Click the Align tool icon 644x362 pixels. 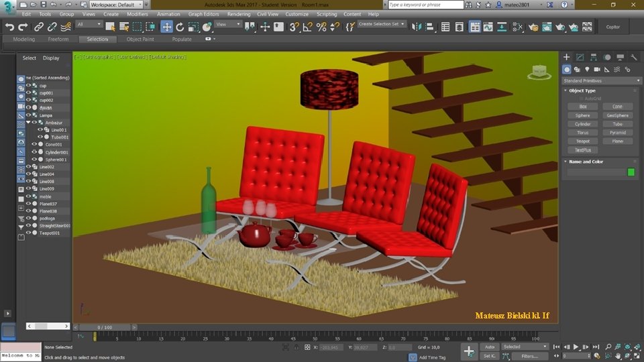pos(430,27)
